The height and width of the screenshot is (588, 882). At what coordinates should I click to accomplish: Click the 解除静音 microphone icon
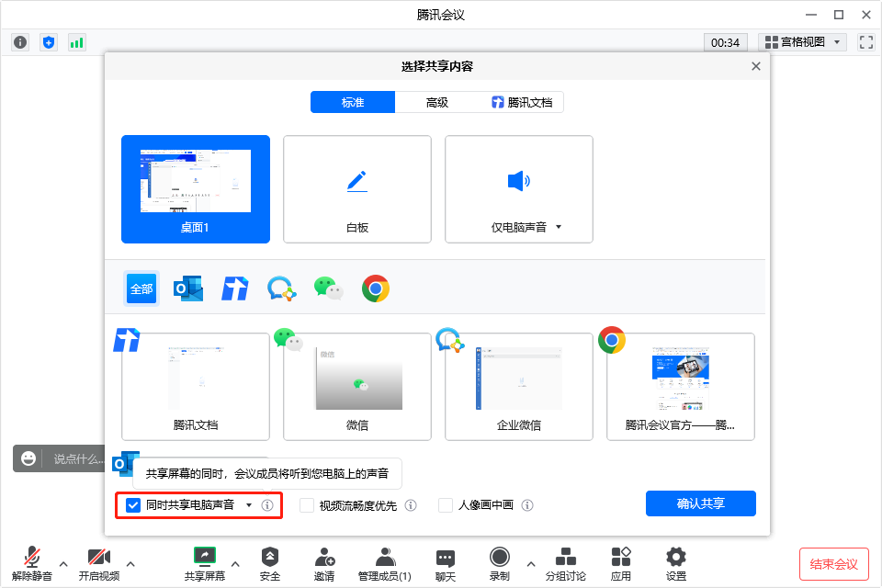click(x=32, y=557)
